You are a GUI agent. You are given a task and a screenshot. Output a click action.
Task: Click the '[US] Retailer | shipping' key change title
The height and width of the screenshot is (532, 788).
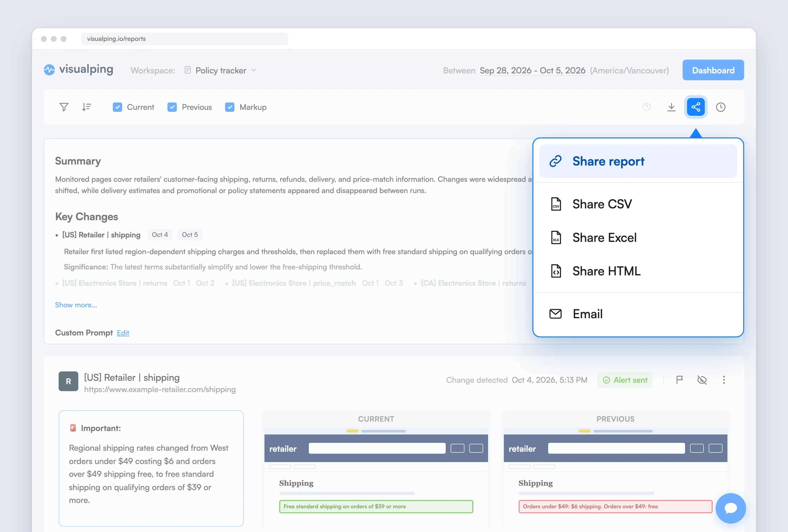[101, 235]
